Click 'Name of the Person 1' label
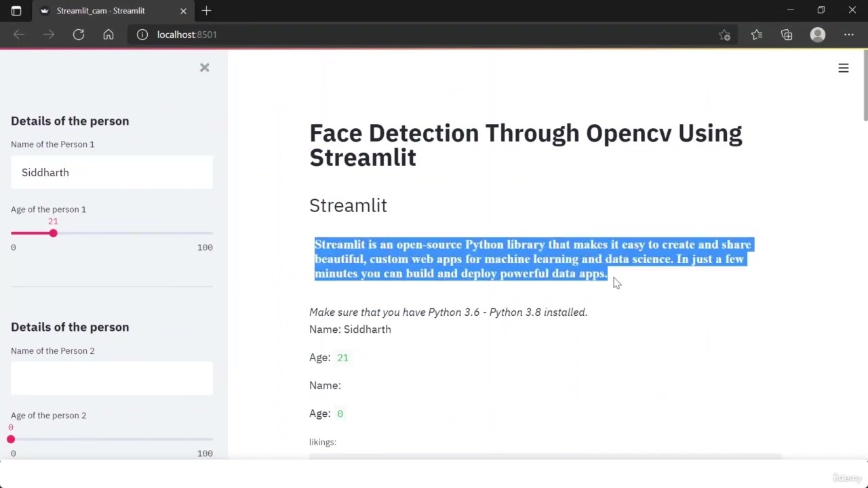The width and height of the screenshot is (868, 488). click(x=52, y=144)
